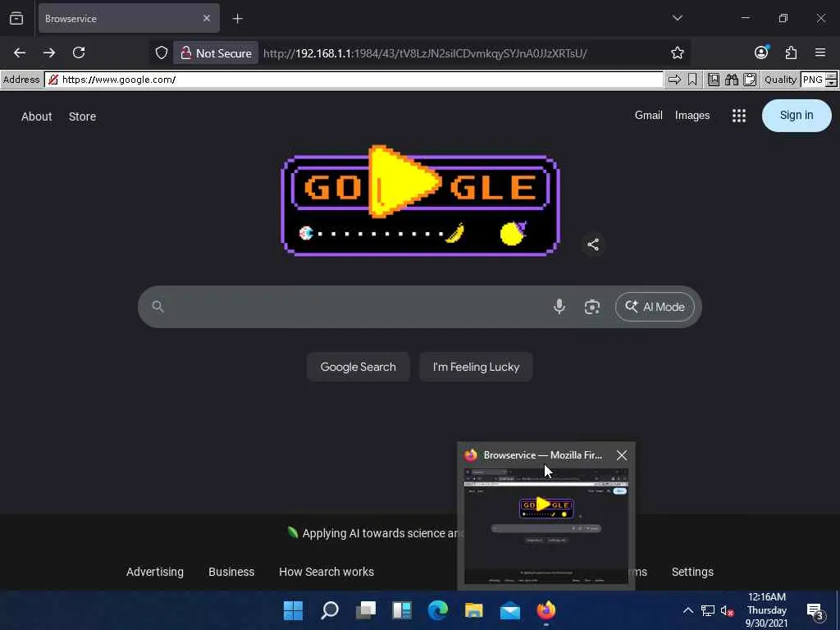The image size is (840, 630).
Task: Play the Google Doodle game
Action: [x=404, y=182]
